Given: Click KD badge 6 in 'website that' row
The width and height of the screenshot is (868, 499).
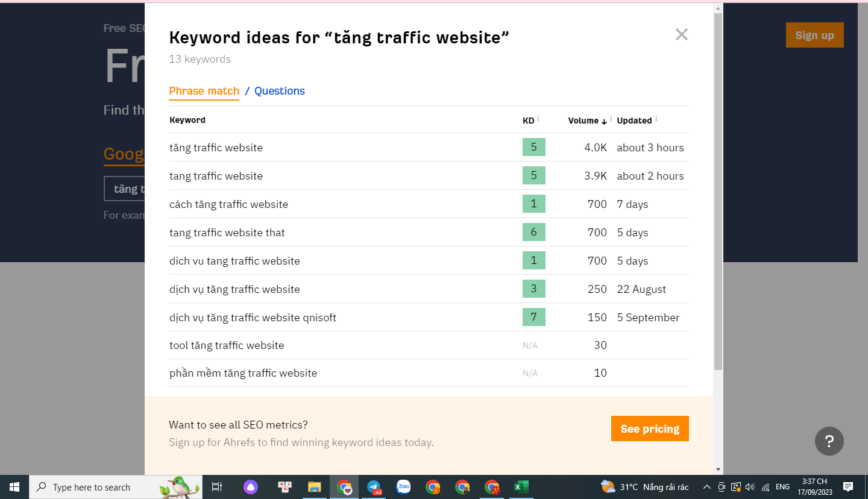Looking at the screenshot, I should click(x=533, y=232).
